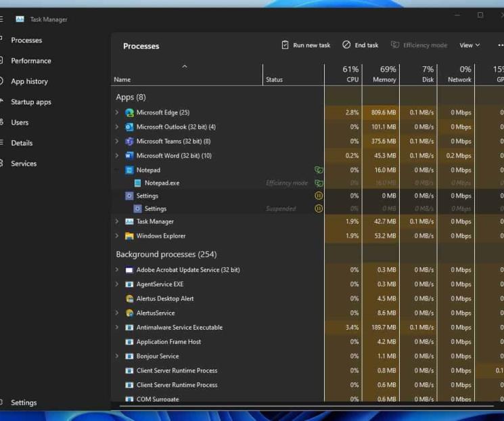Go to the Startup apps page
Viewport: 504px width, 421px height.
coord(31,102)
